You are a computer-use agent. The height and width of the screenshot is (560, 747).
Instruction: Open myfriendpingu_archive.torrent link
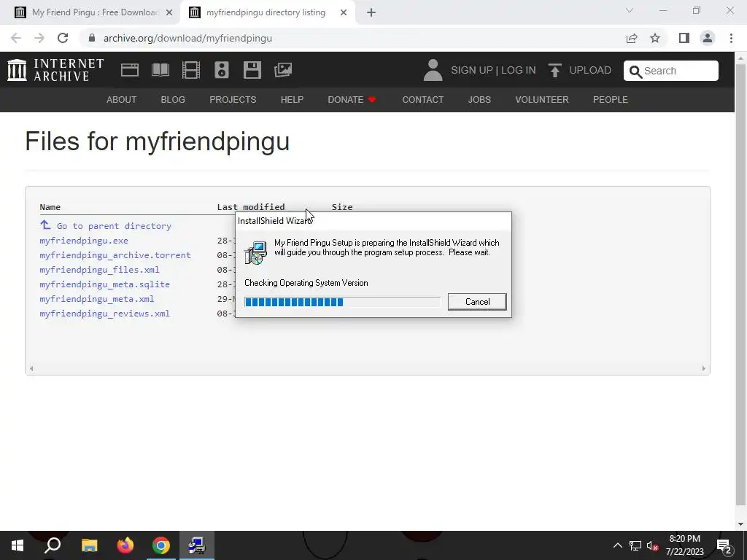coord(115,255)
